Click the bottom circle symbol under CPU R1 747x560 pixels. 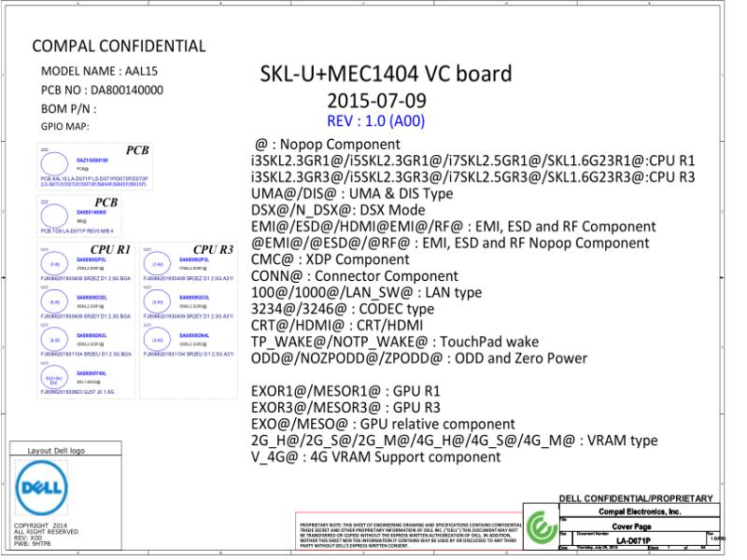click(x=55, y=378)
